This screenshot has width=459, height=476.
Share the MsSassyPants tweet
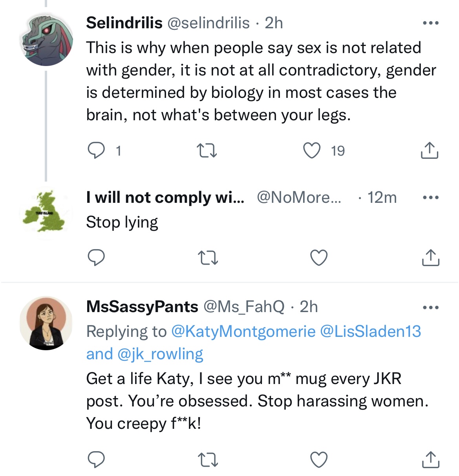click(x=430, y=459)
